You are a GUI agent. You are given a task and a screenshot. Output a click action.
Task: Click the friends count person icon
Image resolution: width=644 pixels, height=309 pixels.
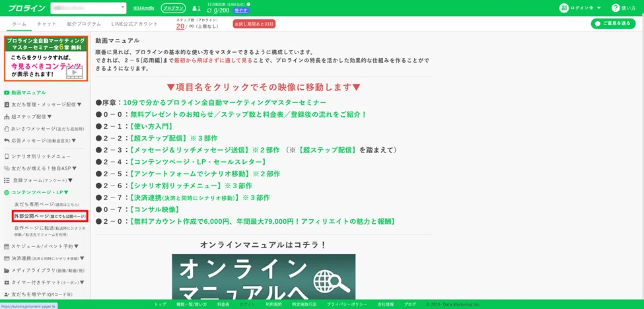(196, 9)
